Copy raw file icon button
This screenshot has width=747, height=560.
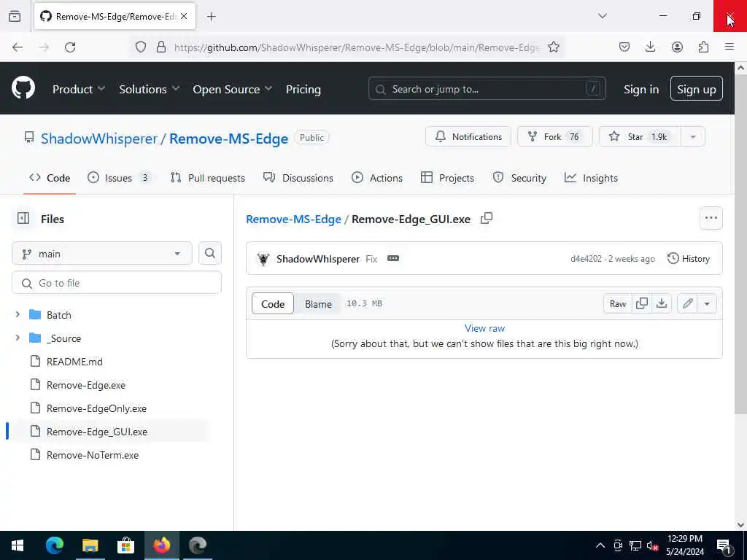tap(642, 303)
